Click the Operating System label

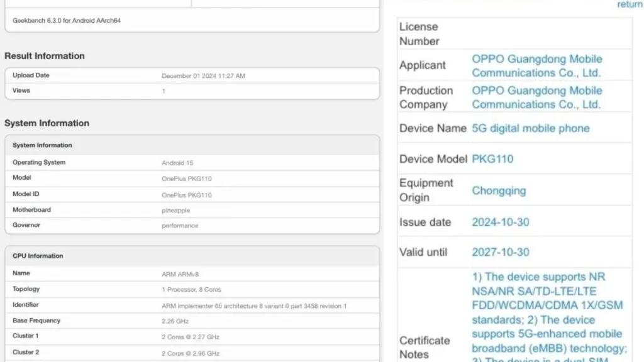pos(39,163)
